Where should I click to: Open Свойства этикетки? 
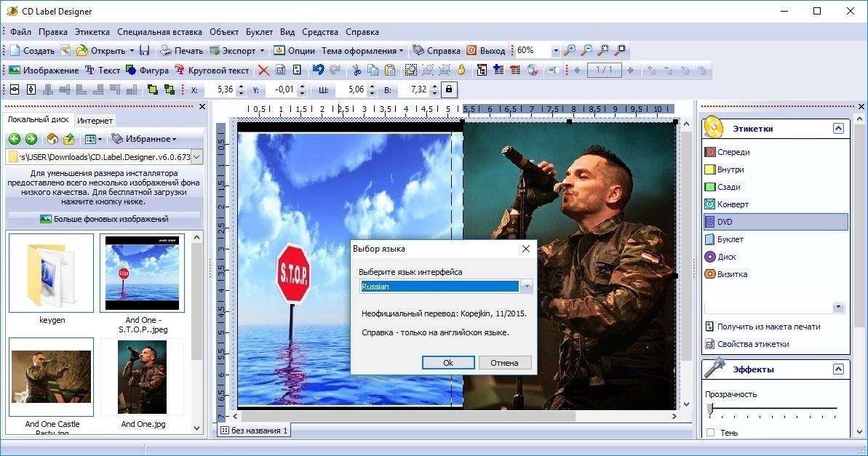[747, 344]
